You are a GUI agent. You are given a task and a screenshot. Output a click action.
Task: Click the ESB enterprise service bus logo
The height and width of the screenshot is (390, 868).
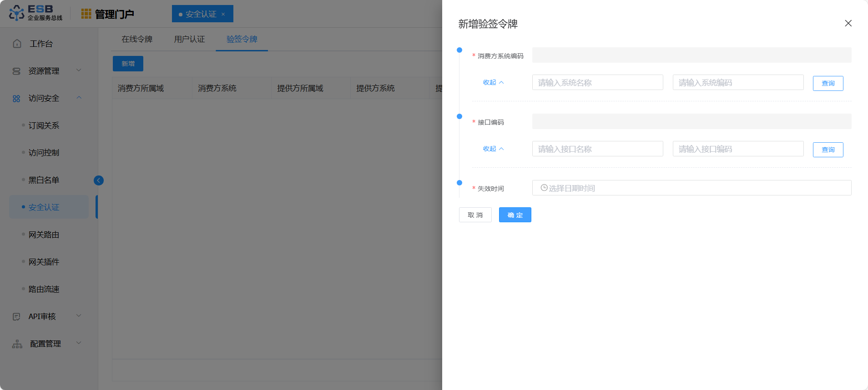[x=35, y=13]
